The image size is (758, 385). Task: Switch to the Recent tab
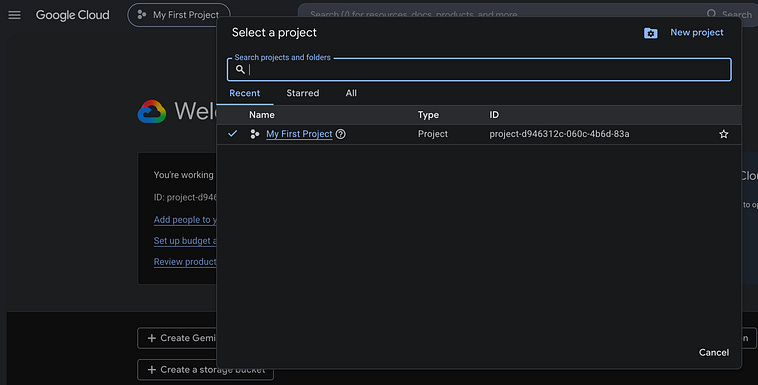[245, 93]
